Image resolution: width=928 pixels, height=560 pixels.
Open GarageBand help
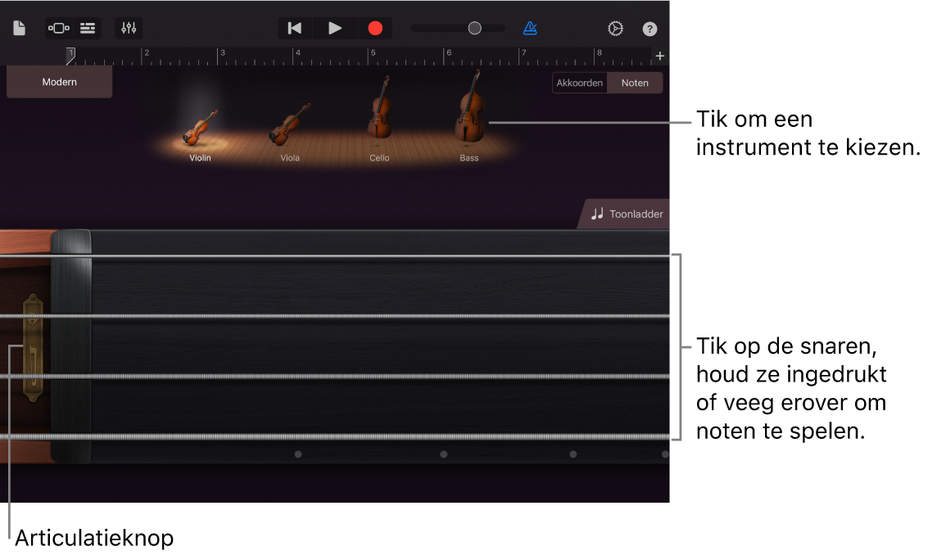(650, 28)
